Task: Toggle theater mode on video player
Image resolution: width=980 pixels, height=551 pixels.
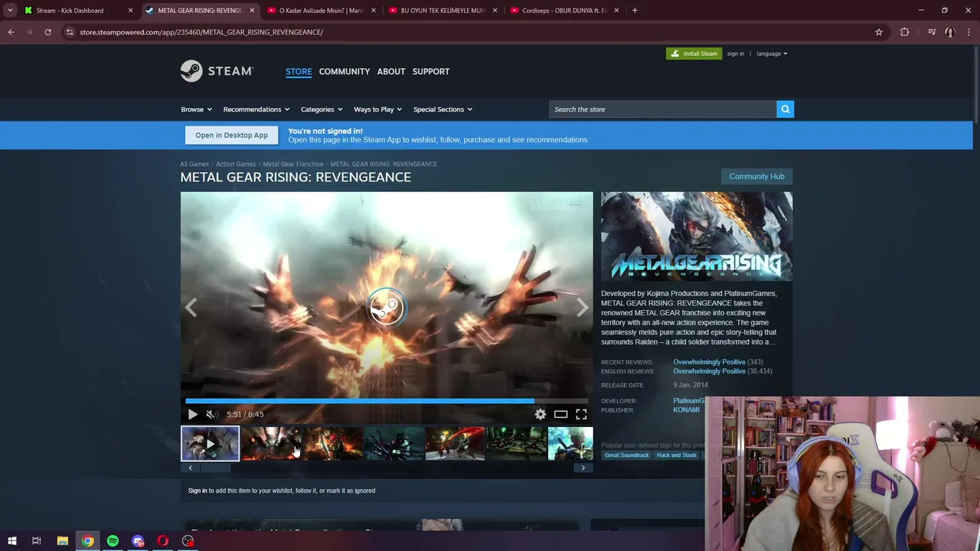Action: click(560, 414)
